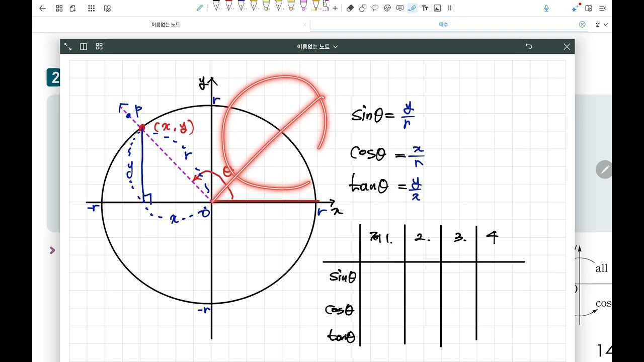Go back with the left arrow
Screen dimensions: 644x362
click(x=42, y=8)
